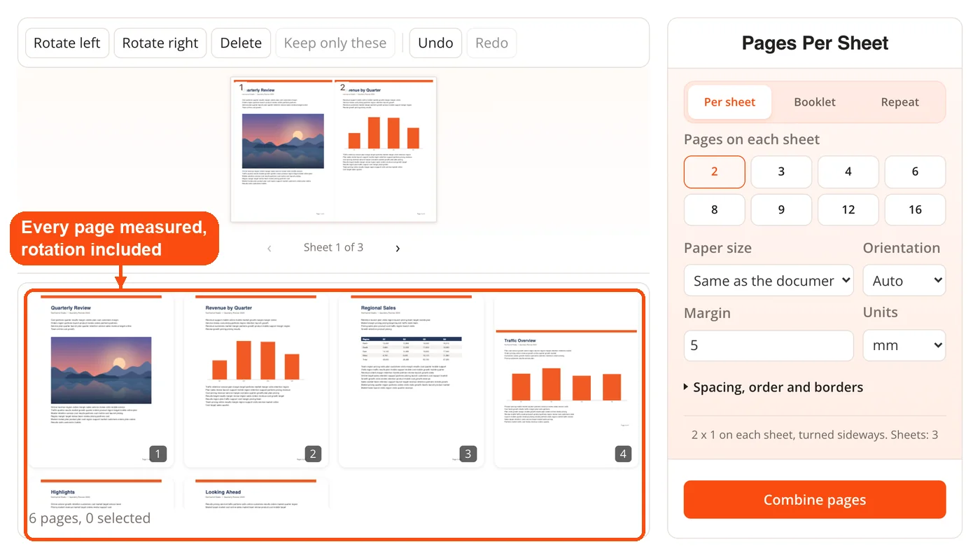Select 2 pages on each sheet

coord(714,172)
